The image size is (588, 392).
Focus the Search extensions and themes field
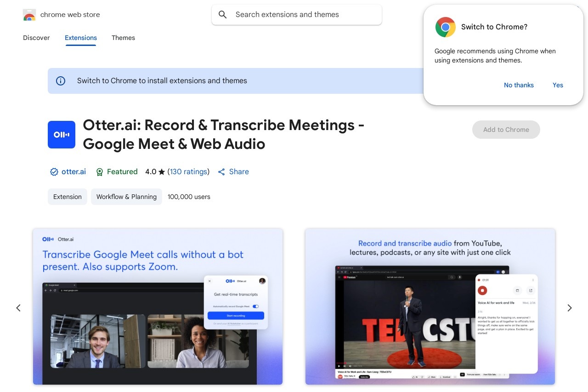pos(297,15)
